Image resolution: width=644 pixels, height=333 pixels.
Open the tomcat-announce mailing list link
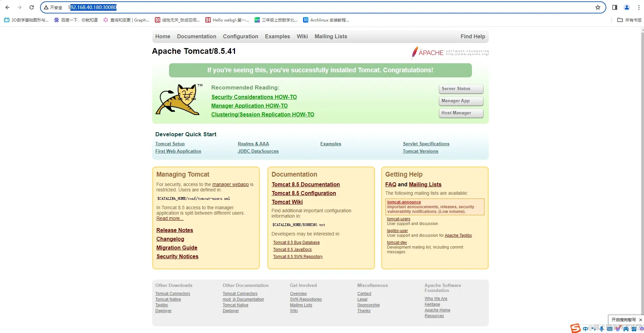pyautogui.click(x=404, y=202)
